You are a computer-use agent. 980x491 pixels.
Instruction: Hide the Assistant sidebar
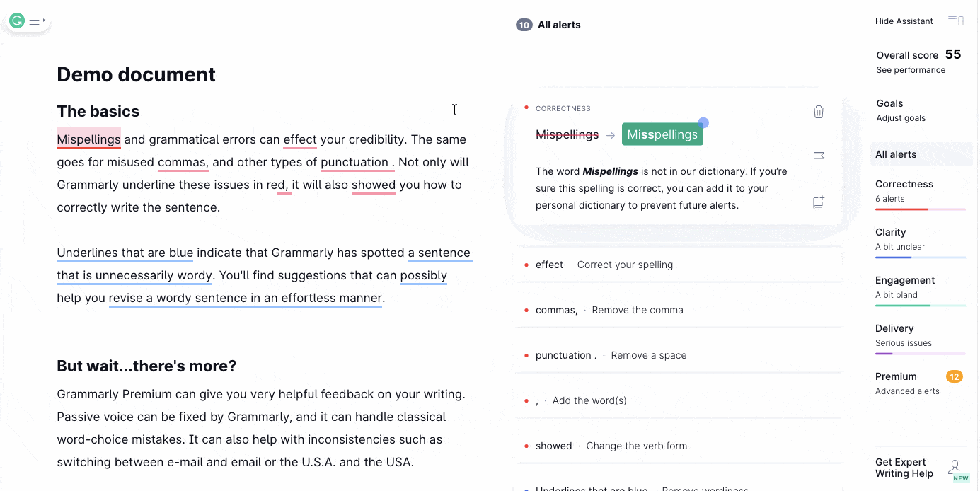click(904, 21)
